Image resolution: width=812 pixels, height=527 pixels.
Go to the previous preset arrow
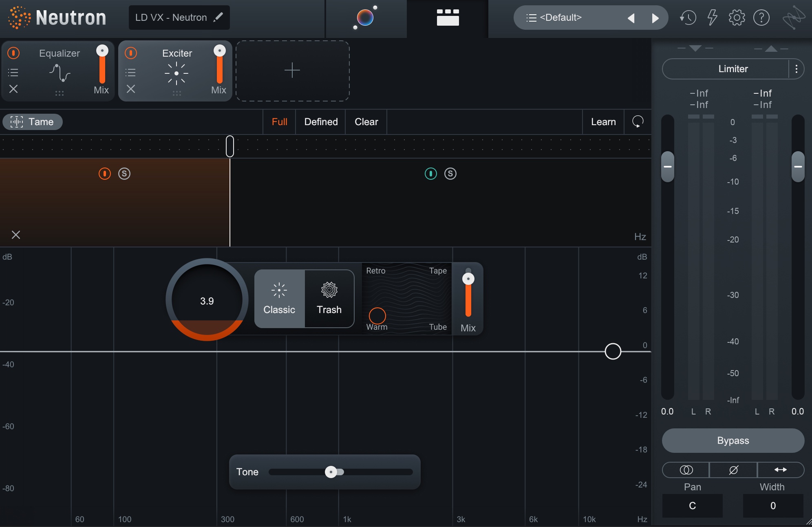click(631, 18)
